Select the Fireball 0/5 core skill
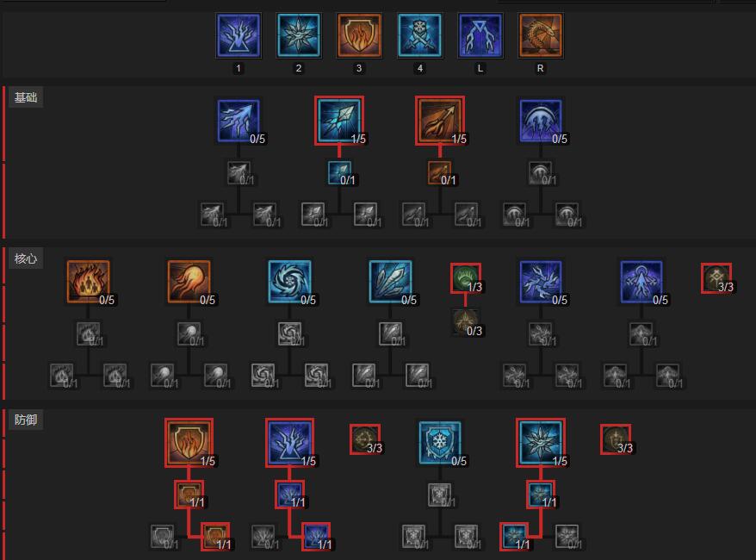Viewport: 756px width, 560px height. coord(189,283)
